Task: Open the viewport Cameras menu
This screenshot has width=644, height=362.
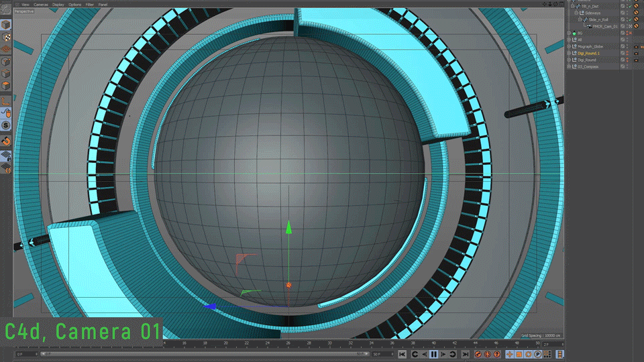Action: 41,5
